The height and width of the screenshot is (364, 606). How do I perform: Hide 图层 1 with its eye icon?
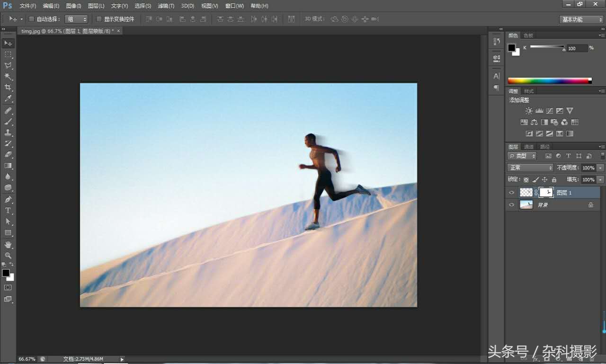(x=511, y=193)
